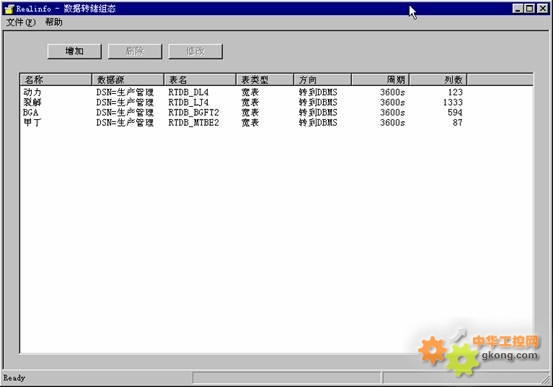This screenshot has width=553, height=387.
Task: Click the 增加 button
Action: (74, 51)
